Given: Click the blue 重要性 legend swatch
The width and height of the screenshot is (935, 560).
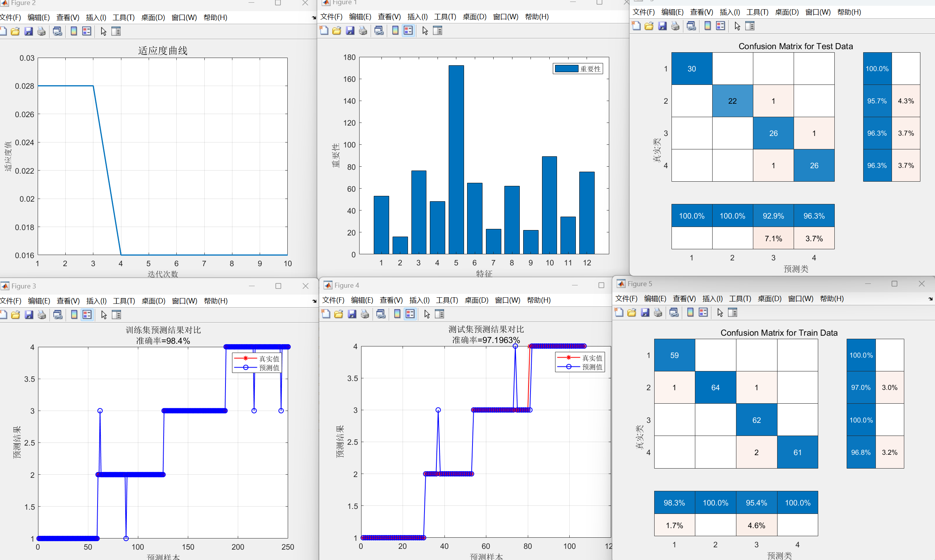Looking at the screenshot, I should coord(567,69).
